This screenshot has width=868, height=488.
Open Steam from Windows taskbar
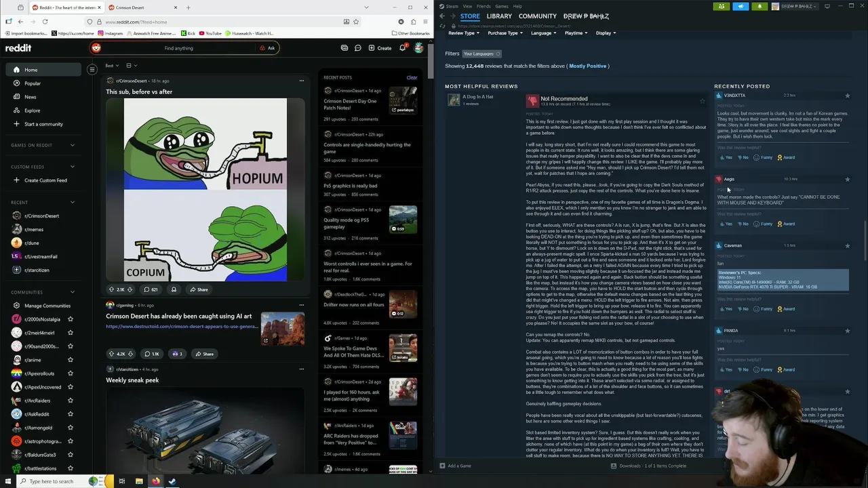point(172,481)
